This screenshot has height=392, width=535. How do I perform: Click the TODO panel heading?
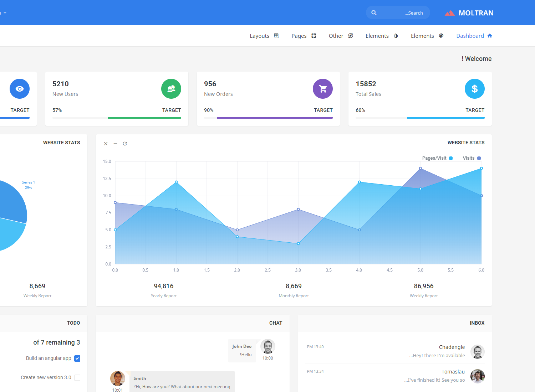point(73,323)
